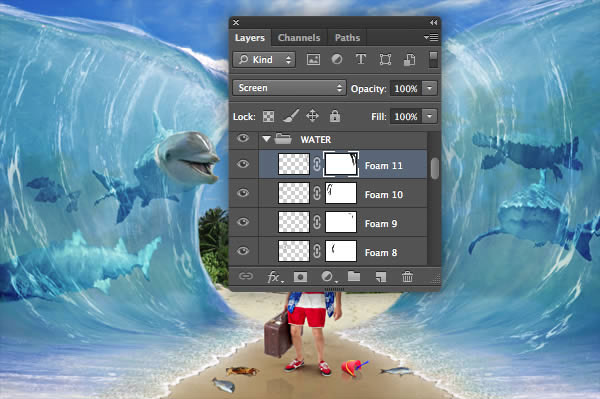Switch to the Paths tab
The image size is (600, 399).
(347, 38)
